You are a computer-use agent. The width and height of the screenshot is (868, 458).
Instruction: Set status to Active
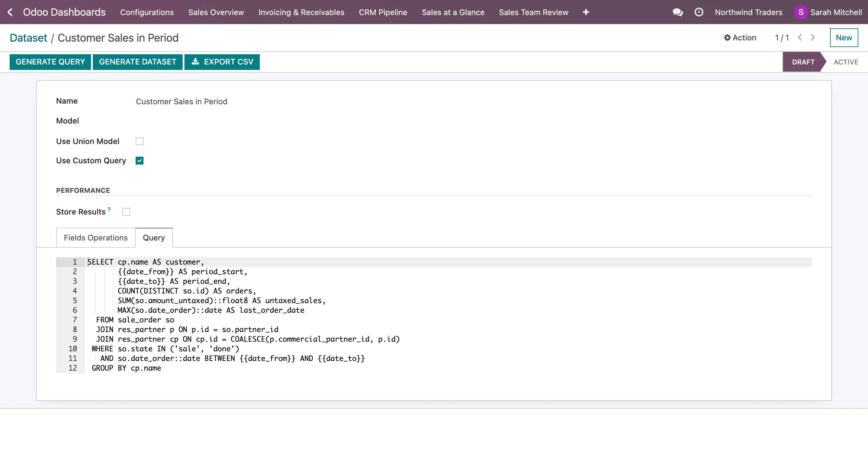coord(846,62)
